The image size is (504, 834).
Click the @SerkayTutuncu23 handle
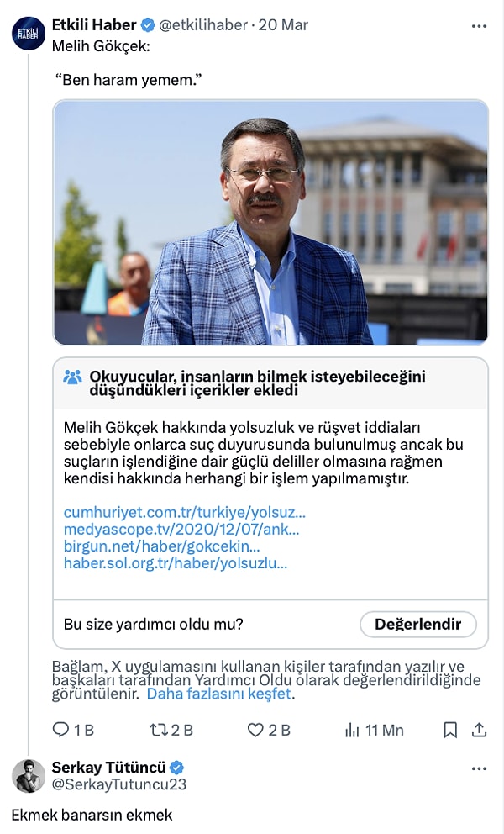(x=119, y=784)
